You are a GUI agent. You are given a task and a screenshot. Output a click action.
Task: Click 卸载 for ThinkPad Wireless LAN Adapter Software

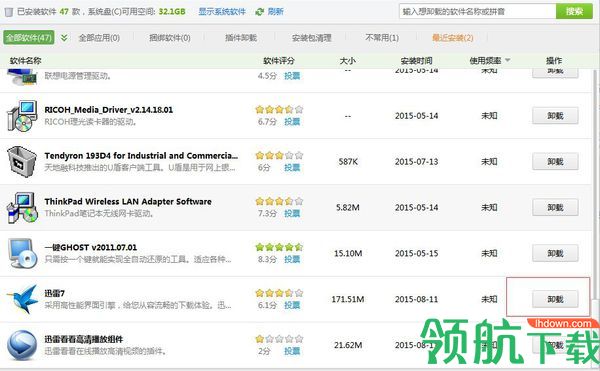pos(555,208)
